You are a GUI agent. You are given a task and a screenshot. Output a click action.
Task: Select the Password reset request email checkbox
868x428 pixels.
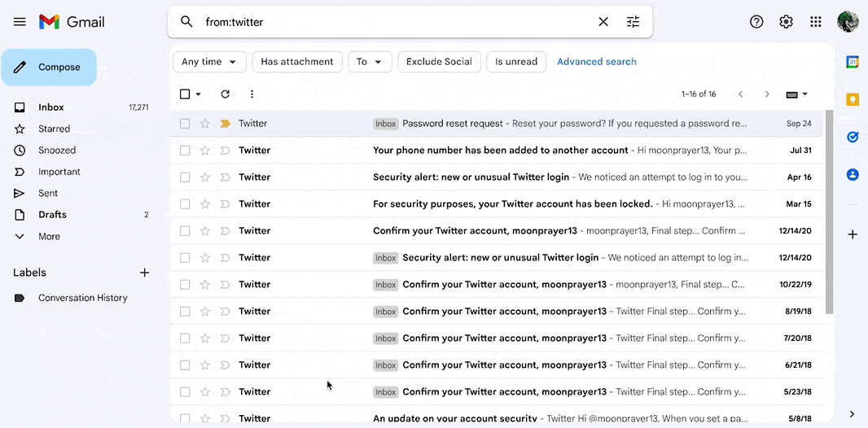click(185, 124)
